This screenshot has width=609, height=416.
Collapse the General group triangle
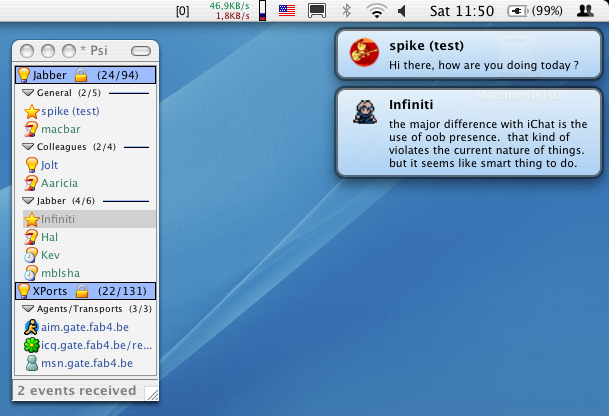tap(28, 93)
